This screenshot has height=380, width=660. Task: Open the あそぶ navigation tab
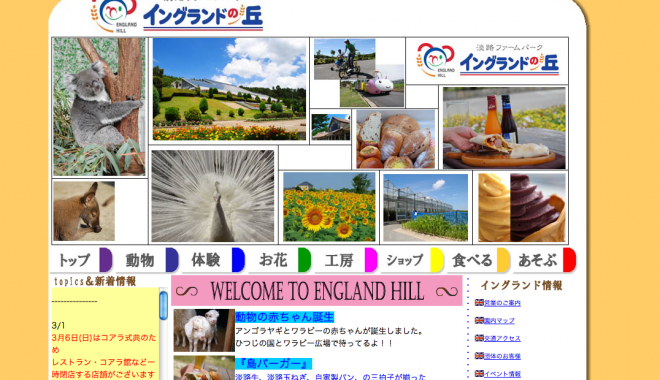pos(545,260)
